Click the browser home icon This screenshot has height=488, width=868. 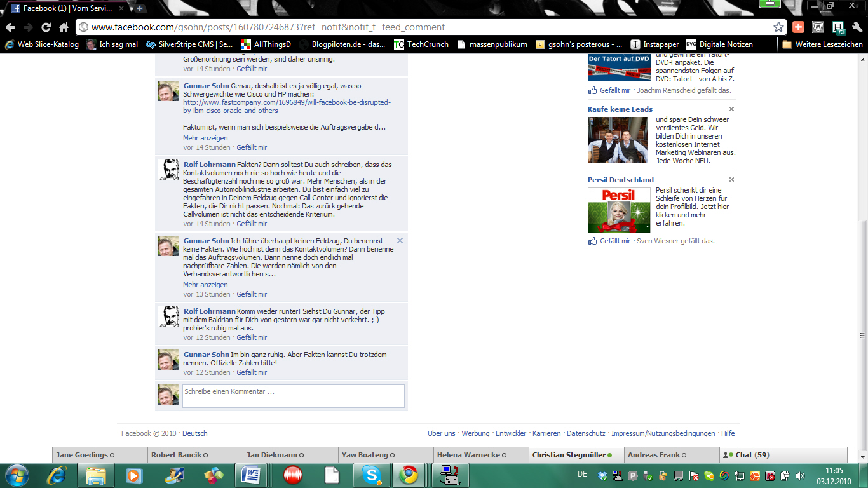[x=64, y=27]
